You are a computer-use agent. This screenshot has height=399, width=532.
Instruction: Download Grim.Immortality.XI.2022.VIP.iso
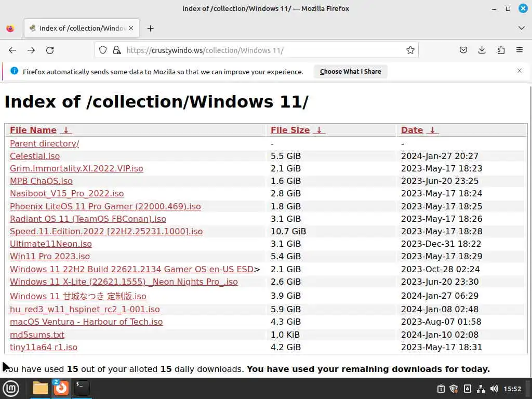point(76,169)
